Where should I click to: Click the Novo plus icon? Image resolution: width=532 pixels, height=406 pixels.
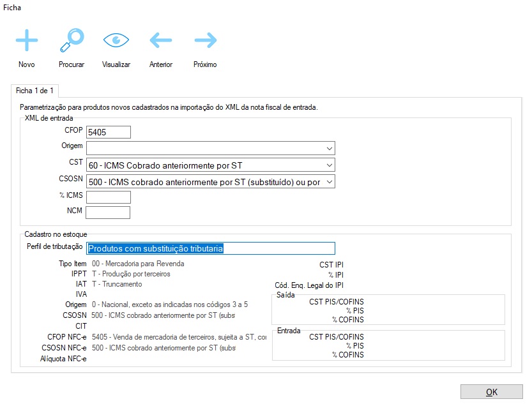tap(27, 41)
